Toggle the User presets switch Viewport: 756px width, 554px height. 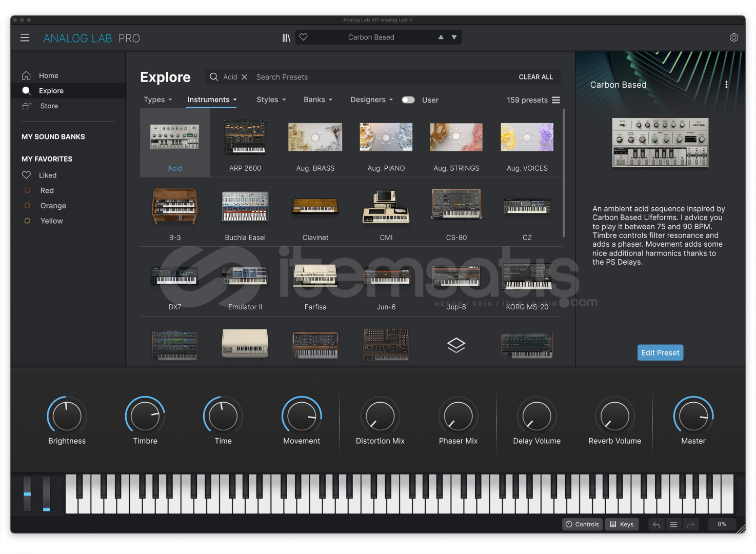[408, 100]
